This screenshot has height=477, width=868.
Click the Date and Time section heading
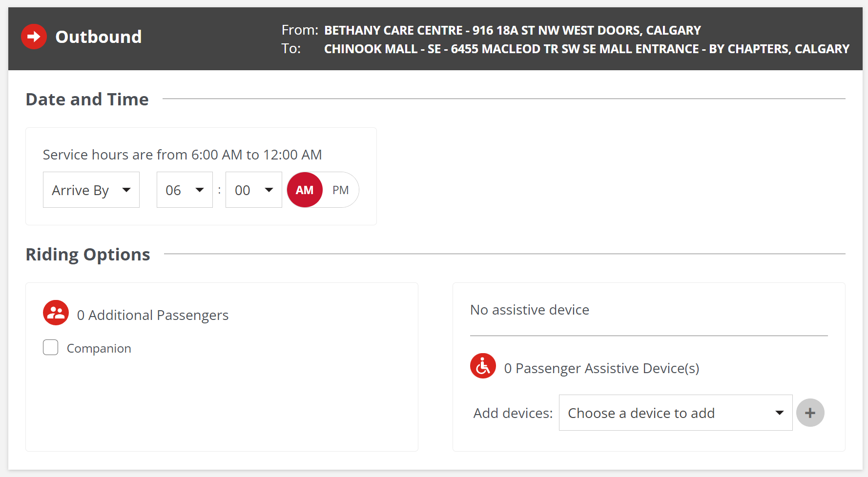87,99
